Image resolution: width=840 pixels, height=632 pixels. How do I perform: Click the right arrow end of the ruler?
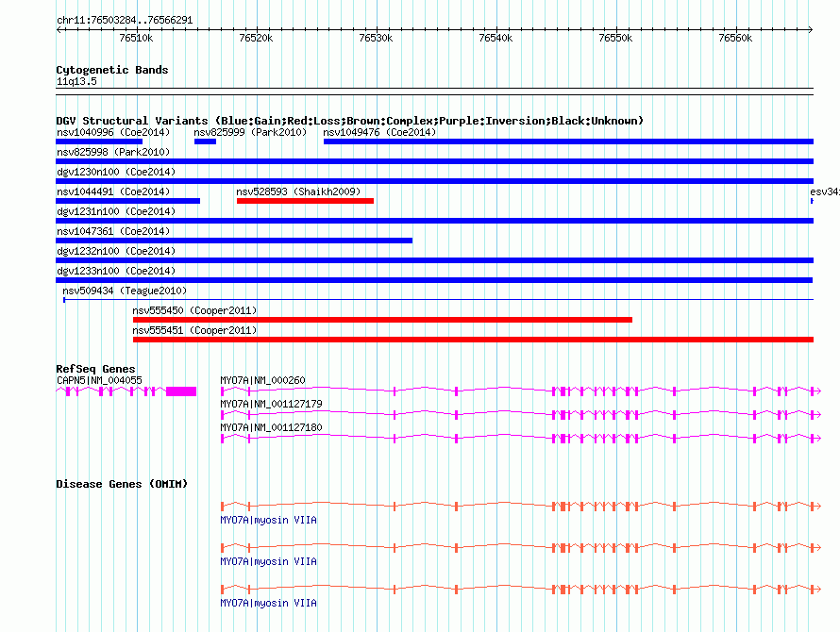coord(811,30)
